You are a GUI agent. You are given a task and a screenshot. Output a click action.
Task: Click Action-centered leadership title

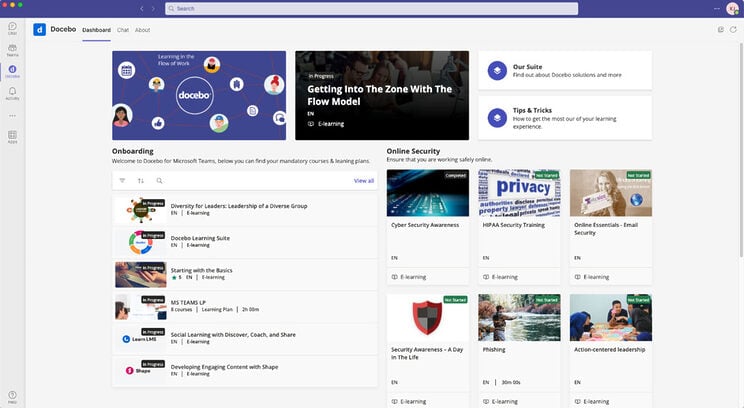tap(610, 350)
